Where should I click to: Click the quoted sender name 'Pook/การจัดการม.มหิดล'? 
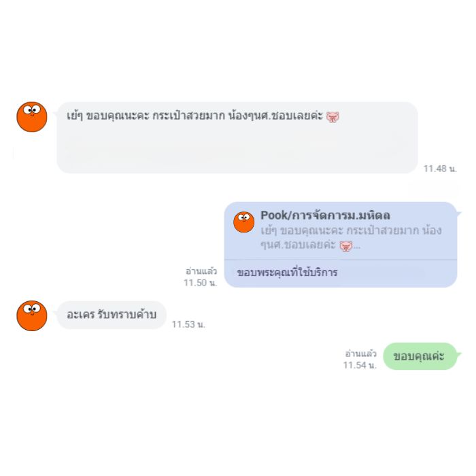[325, 216]
